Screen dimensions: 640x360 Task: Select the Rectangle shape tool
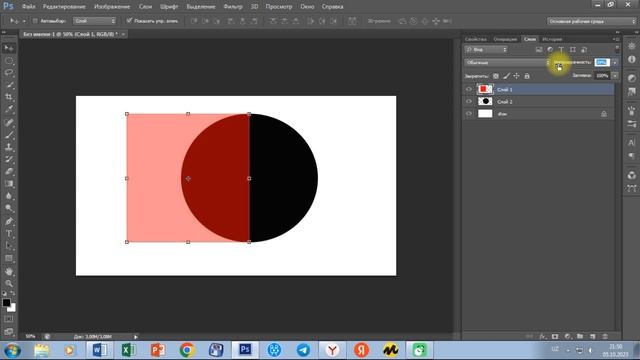(x=9, y=258)
